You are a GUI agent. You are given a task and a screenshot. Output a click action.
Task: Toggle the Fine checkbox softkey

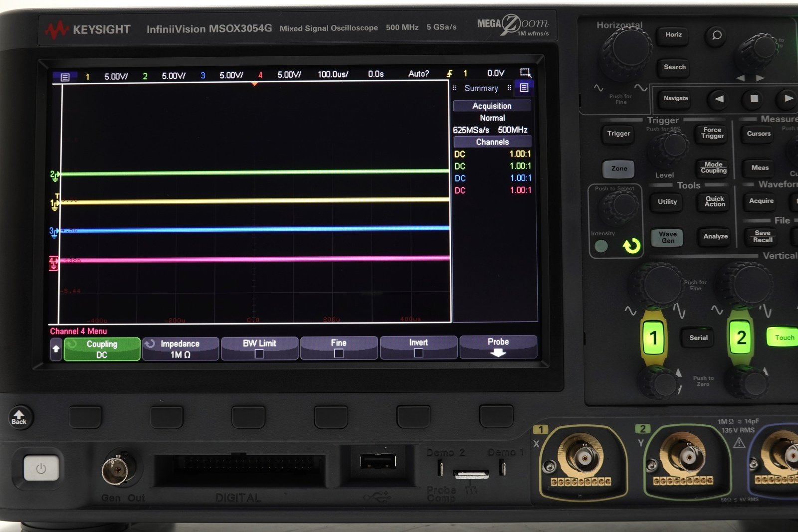tap(339, 348)
